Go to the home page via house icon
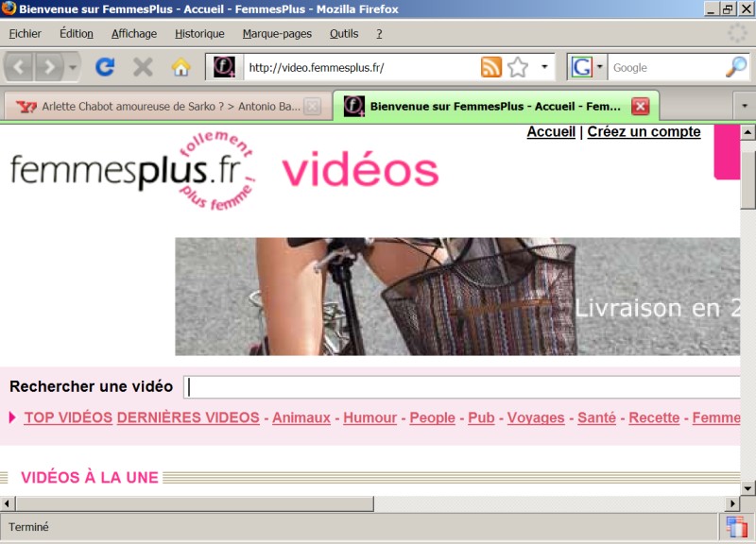Image resolution: width=756 pixels, height=544 pixels. tap(180, 67)
